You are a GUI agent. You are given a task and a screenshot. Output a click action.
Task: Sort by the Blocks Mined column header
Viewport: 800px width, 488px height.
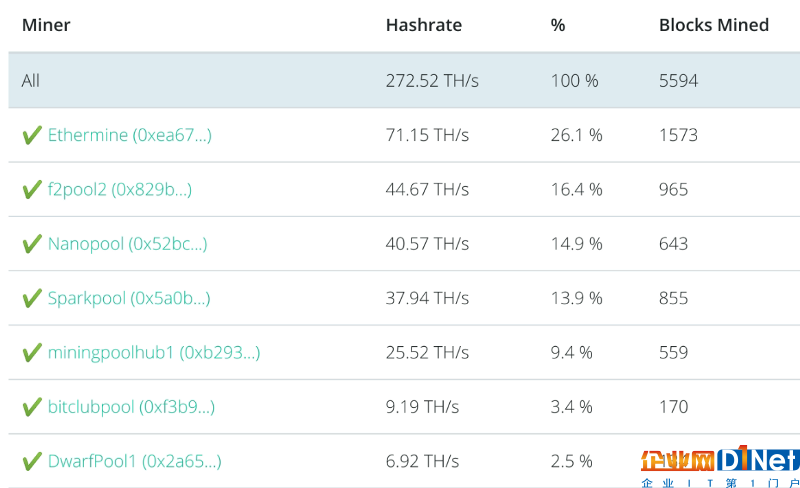click(x=714, y=25)
